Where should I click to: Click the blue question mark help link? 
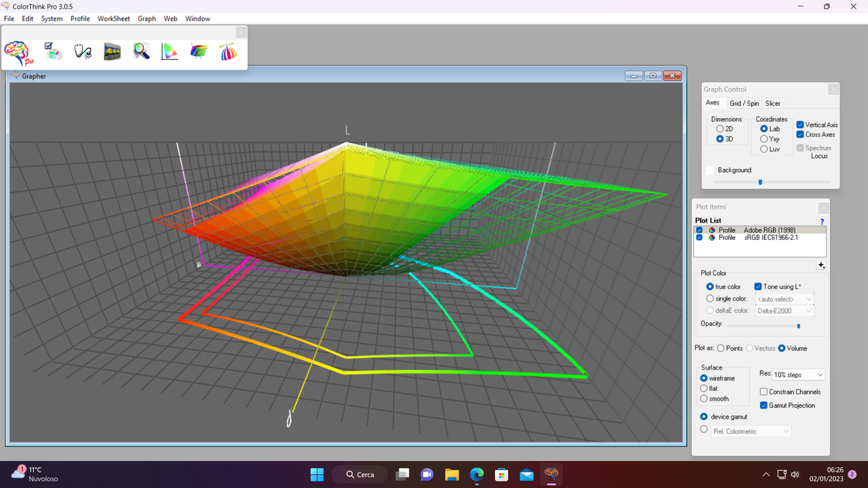pos(821,221)
